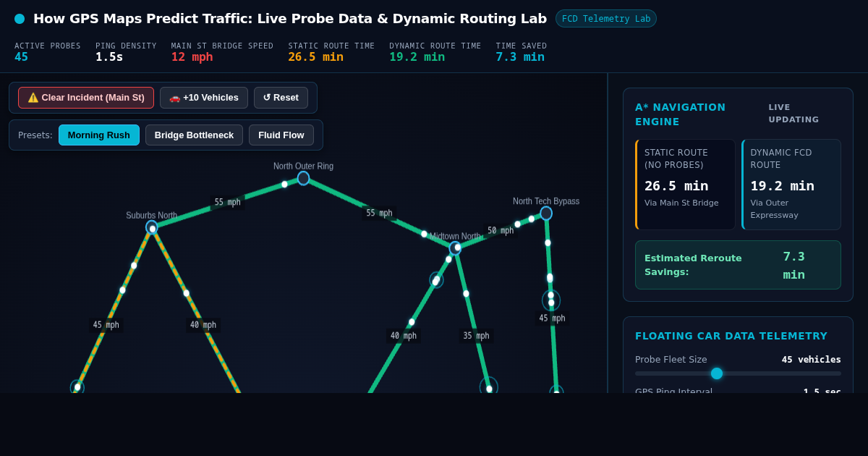This screenshot has width=868, height=456.
Task: Select the Morning Rush preset
Action: tap(99, 135)
